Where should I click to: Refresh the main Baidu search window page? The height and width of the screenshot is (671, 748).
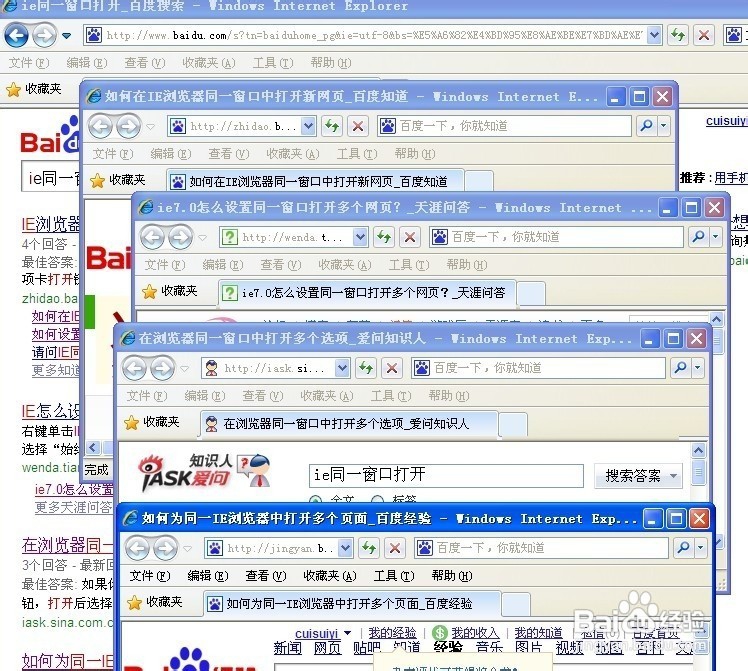678,35
